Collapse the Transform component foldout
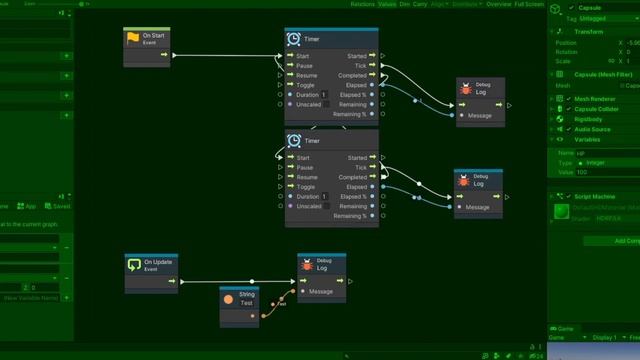This screenshot has width=640, height=360. point(552,31)
